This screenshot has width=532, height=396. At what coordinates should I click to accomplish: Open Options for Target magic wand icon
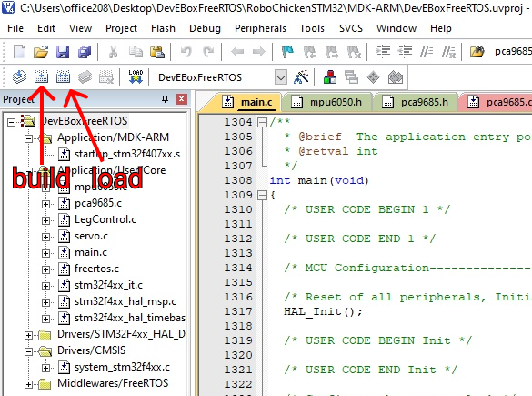pyautogui.click(x=301, y=77)
